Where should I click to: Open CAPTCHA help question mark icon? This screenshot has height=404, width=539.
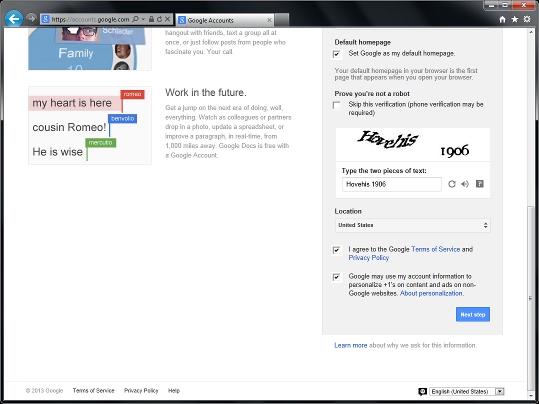coord(480,184)
